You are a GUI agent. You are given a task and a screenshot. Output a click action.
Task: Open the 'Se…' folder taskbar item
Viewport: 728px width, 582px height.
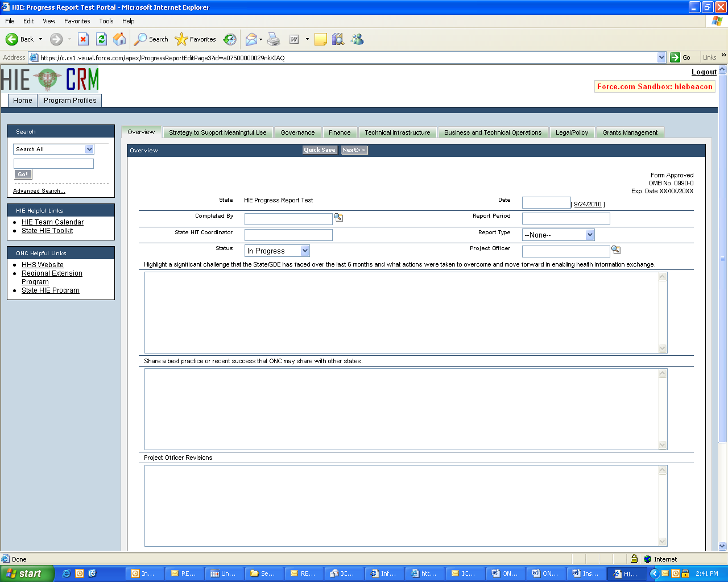(x=264, y=573)
